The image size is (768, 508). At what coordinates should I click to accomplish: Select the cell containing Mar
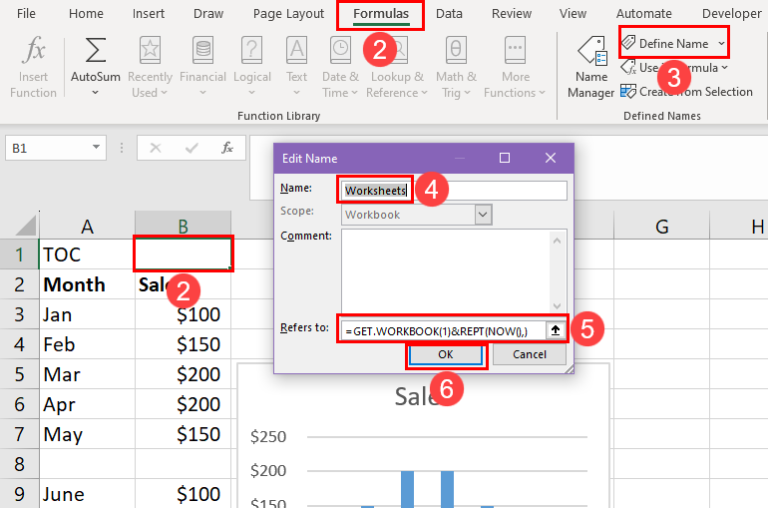point(87,374)
